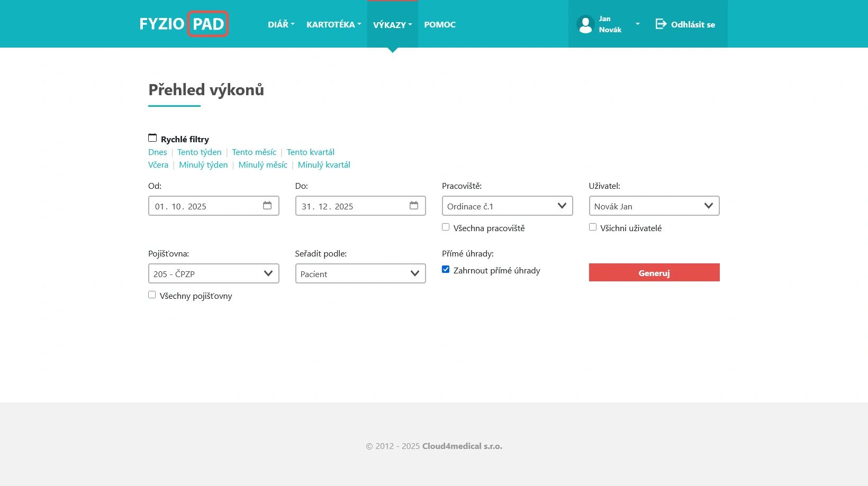Viewport: 868px width, 486px height.
Task: Click the red PAD badge in the logo
Action: click(x=209, y=23)
